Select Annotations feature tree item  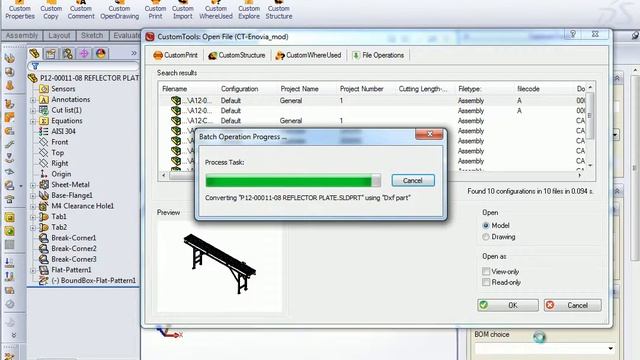pos(70,99)
